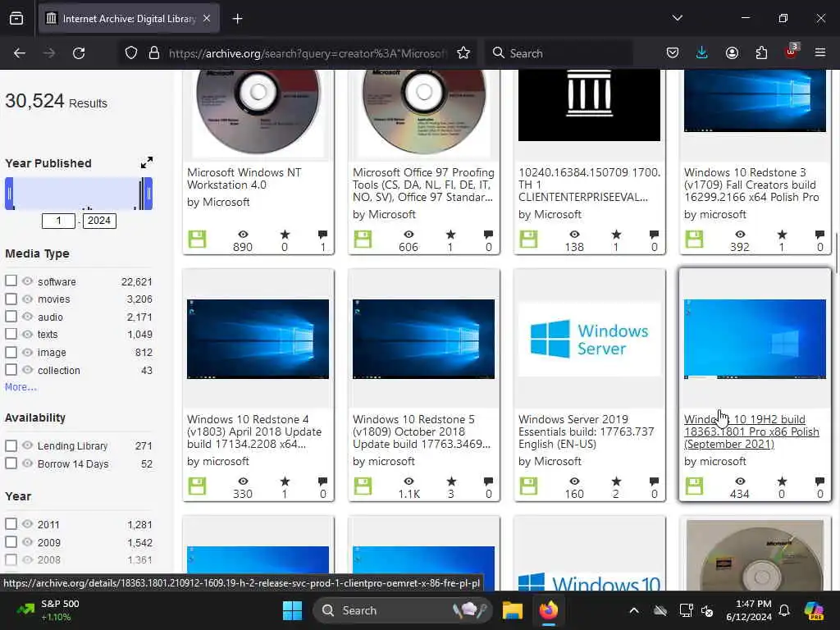
Task: Open the notifications bell in system tray
Action: (x=784, y=610)
